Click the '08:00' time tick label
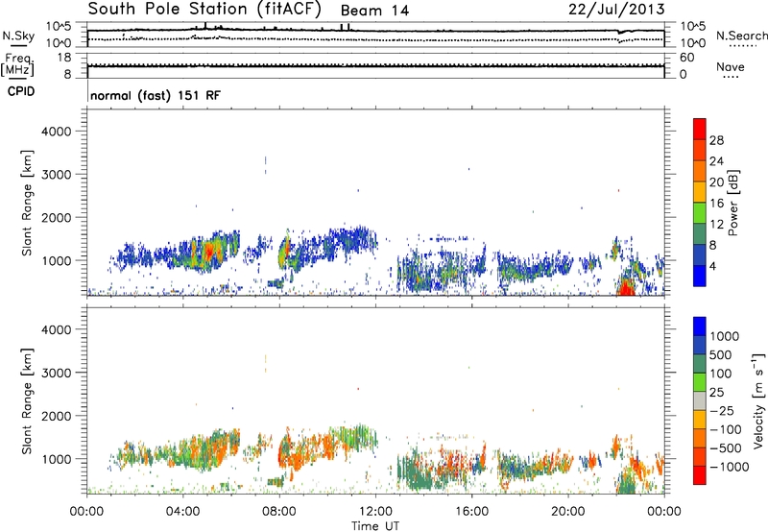 pyautogui.click(x=279, y=512)
